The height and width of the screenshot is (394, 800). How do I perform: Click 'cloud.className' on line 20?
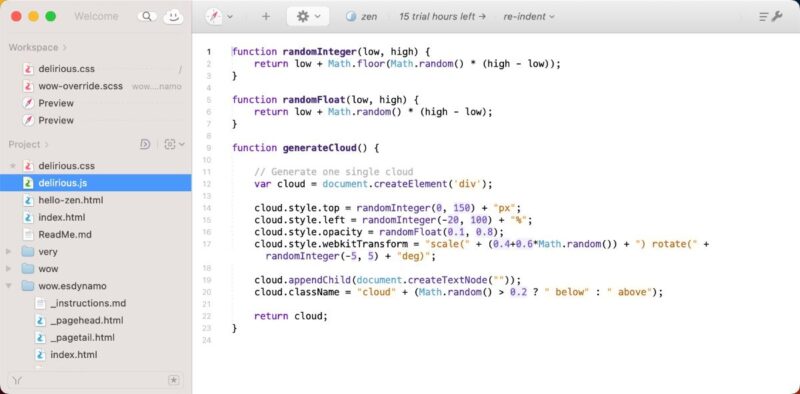(296, 292)
